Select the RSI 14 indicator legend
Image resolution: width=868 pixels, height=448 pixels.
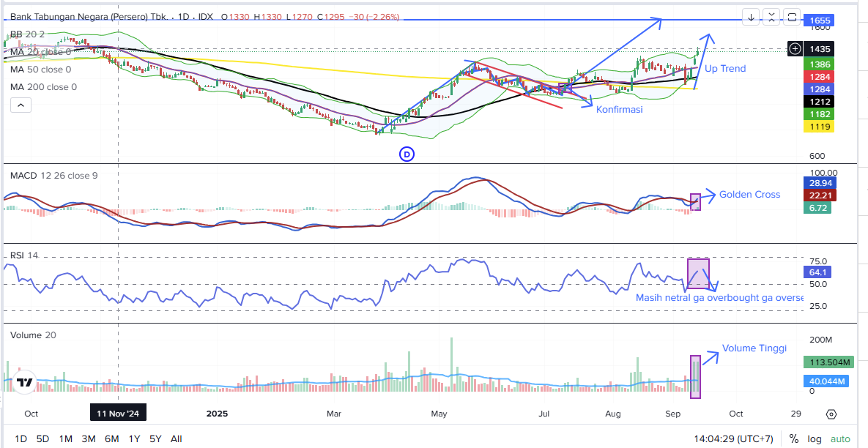tap(25, 255)
